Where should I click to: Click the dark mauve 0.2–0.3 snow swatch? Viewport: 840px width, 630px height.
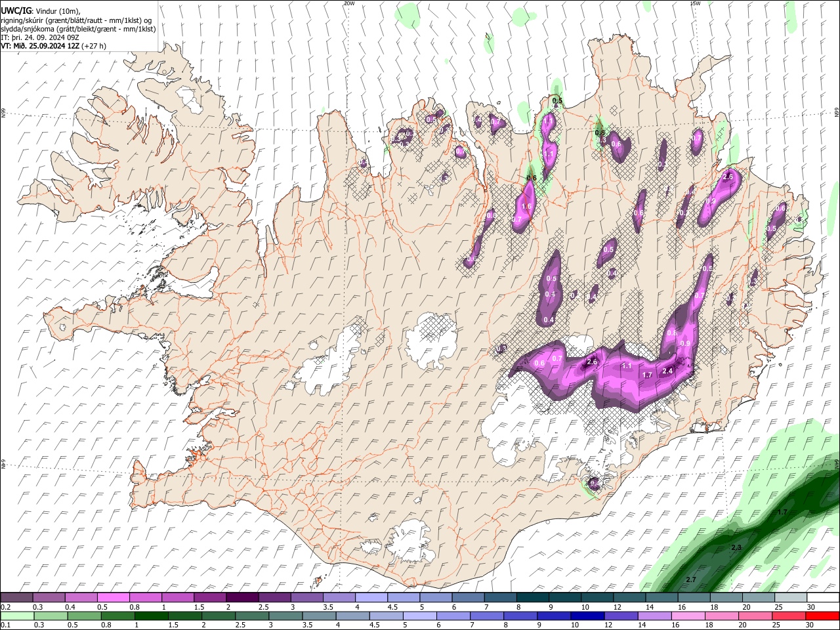tap(16, 598)
